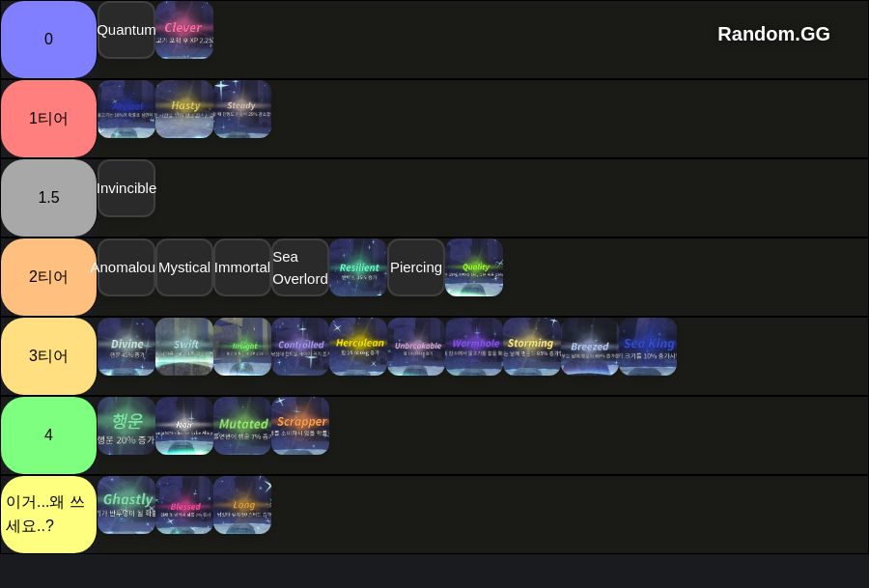Image resolution: width=869 pixels, height=588 pixels.
Task: Click the blue tier label "0"
Action: [x=49, y=40]
